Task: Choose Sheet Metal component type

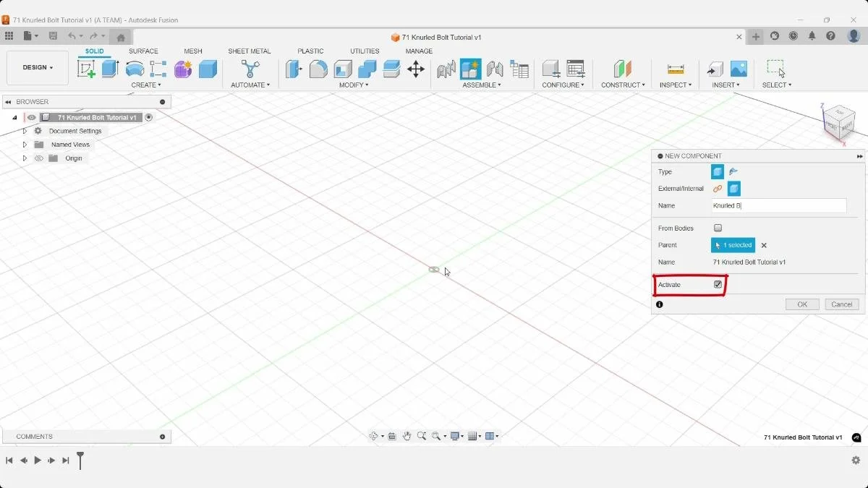Action: (733, 172)
